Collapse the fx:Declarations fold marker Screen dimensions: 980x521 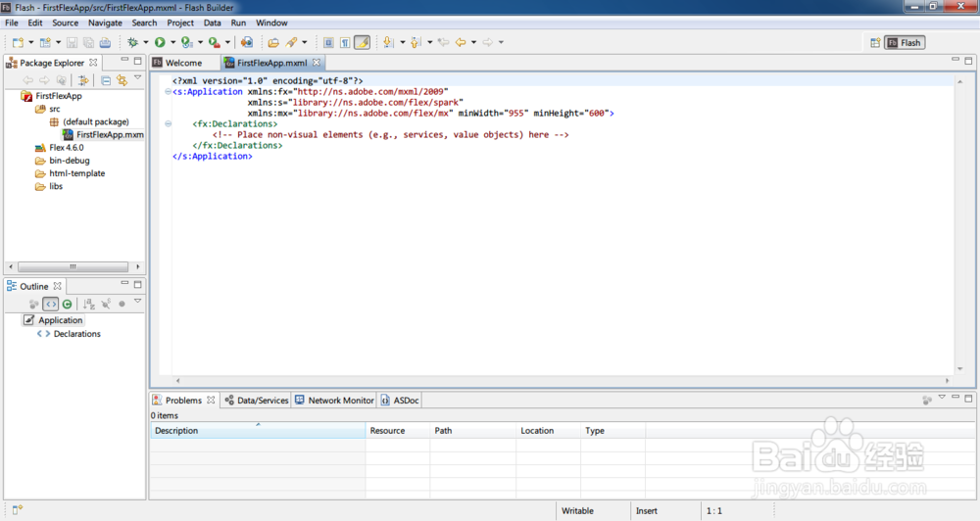[x=168, y=123]
